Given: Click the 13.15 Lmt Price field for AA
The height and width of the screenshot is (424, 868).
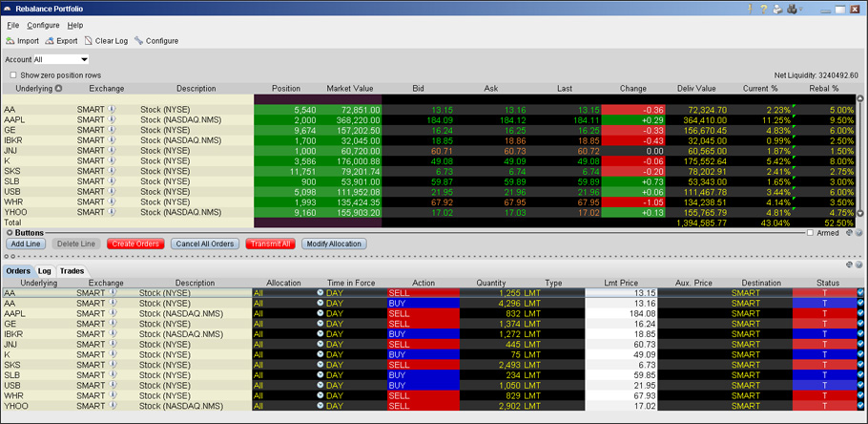Looking at the screenshot, I should [622, 292].
